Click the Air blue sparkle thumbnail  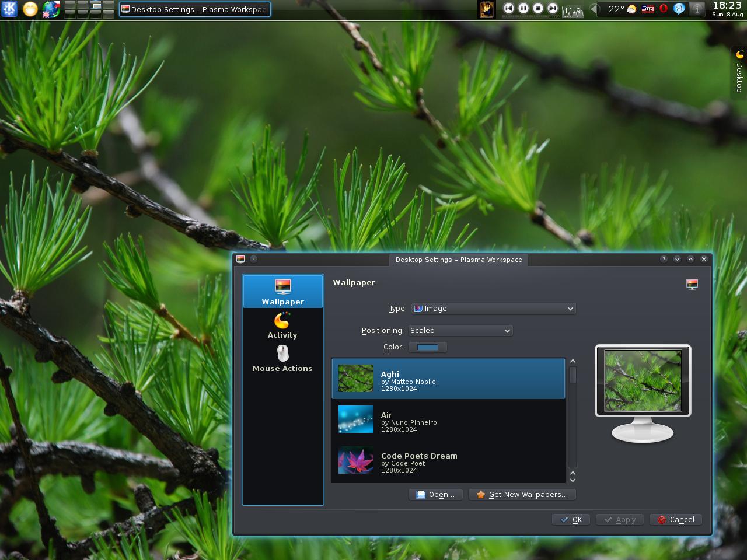pos(356,419)
